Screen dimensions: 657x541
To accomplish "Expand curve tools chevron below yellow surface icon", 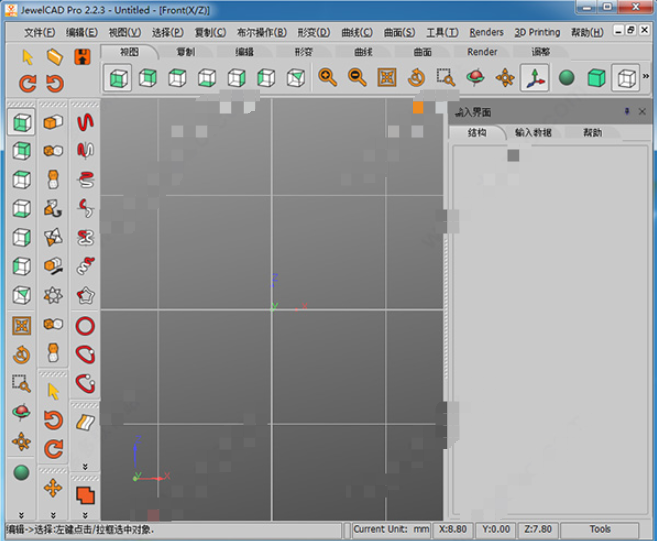I will (x=85, y=466).
